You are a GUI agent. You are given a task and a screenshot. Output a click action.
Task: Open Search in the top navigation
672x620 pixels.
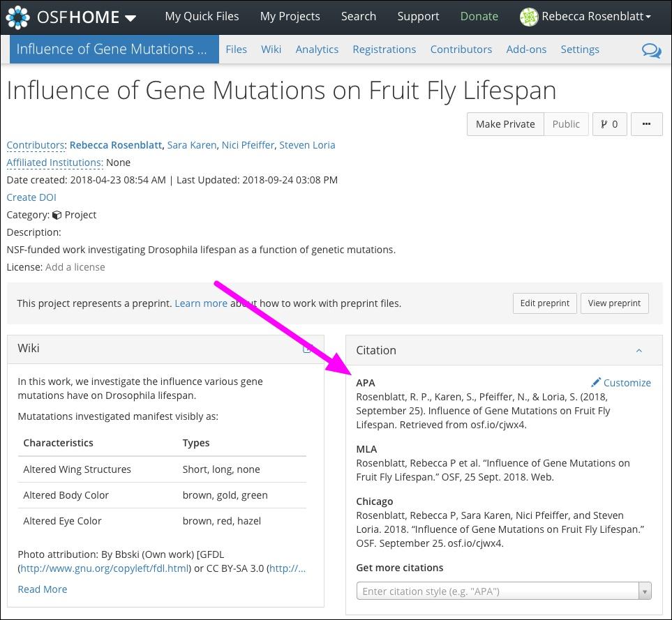(359, 16)
